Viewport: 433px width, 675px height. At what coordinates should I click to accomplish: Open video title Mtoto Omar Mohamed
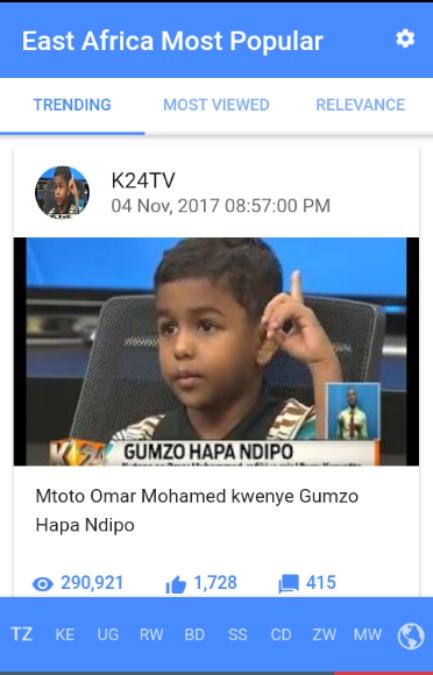pyautogui.click(x=197, y=510)
